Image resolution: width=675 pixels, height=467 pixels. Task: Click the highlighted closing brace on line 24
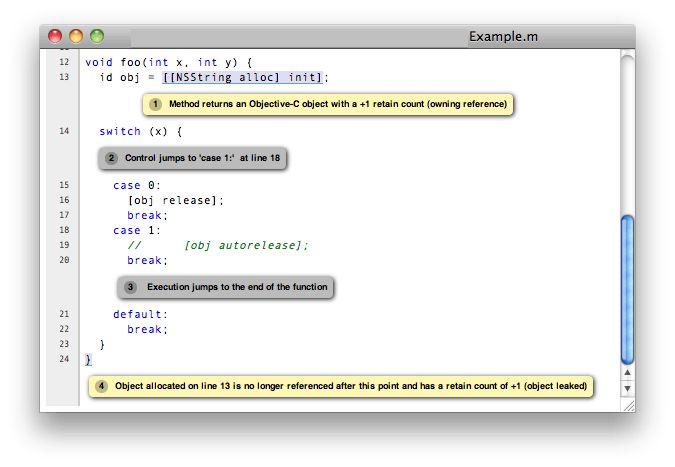coord(88,359)
